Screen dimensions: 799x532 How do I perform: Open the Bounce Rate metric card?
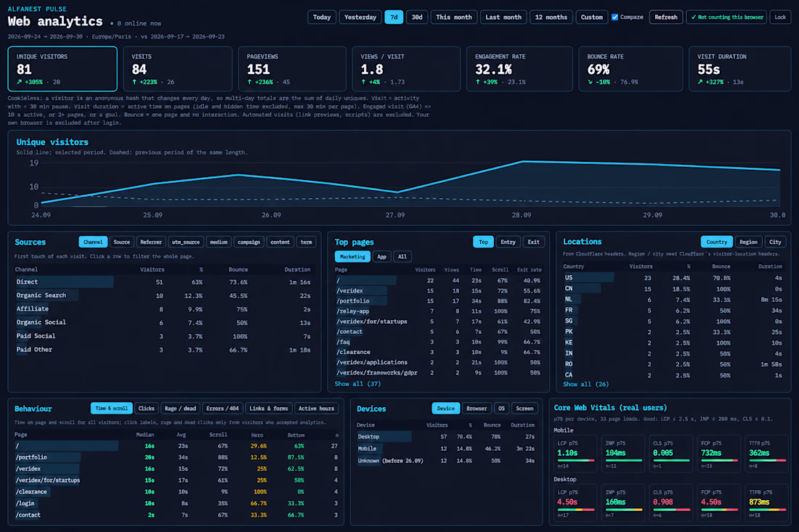(630, 69)
